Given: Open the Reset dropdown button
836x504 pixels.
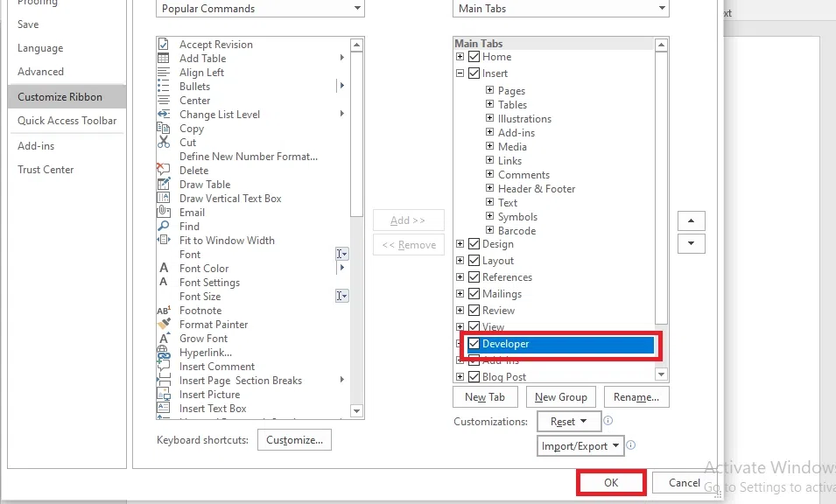Looking at the screenshot, I should [x=569, y=422].
